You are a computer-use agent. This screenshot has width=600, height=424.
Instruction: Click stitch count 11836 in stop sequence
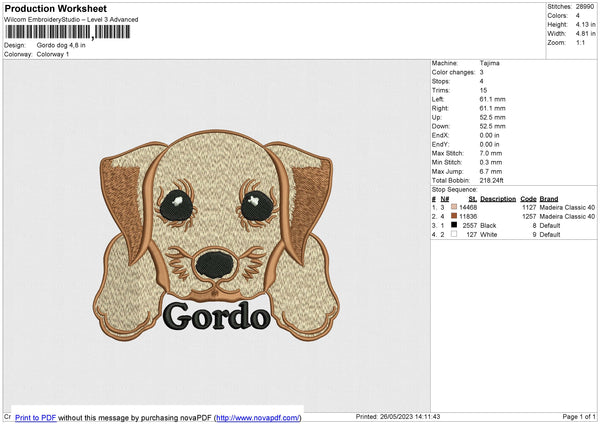[468, 217]
